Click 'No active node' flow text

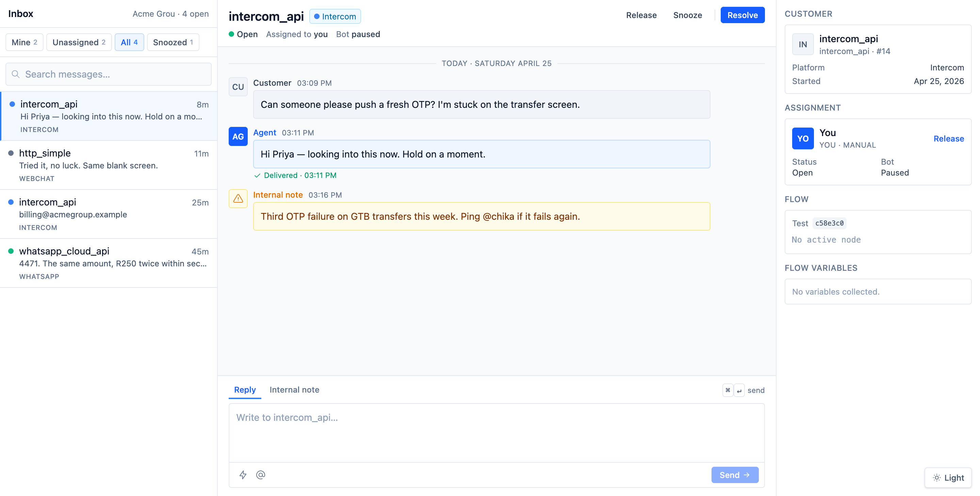pyautogui.click(x=826, y=239)
